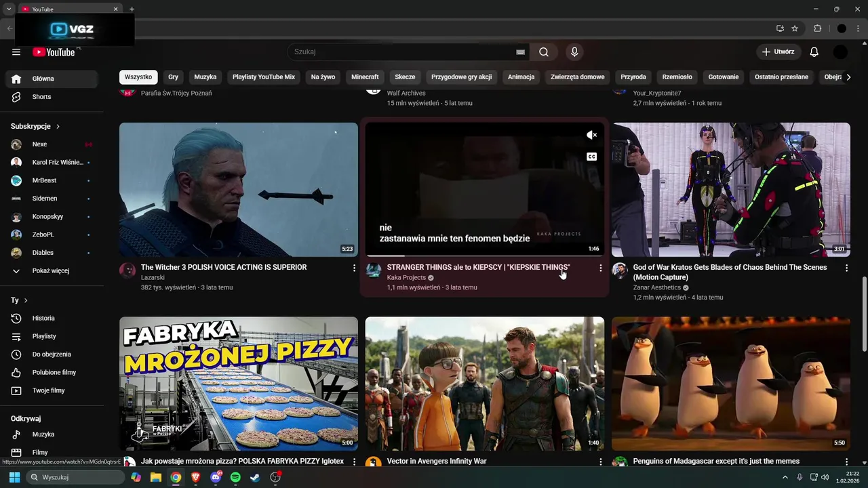
Task: Open Discord from the taskbar
Action: (216, 477)
